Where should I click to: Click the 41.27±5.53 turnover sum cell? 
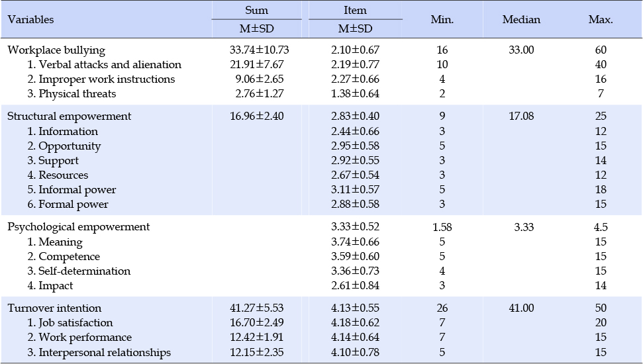click(x=257, y=308)
